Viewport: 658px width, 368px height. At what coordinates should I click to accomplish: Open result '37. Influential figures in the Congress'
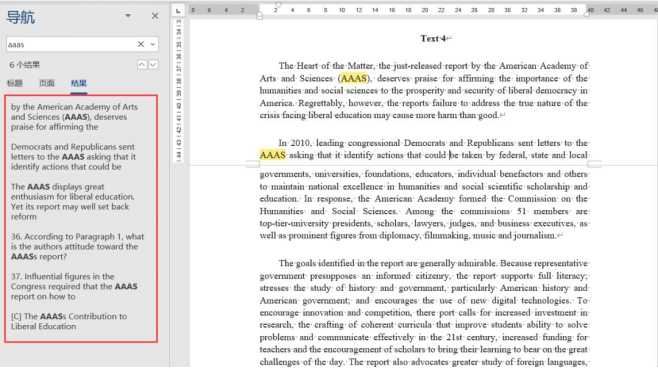coord(81,286)
